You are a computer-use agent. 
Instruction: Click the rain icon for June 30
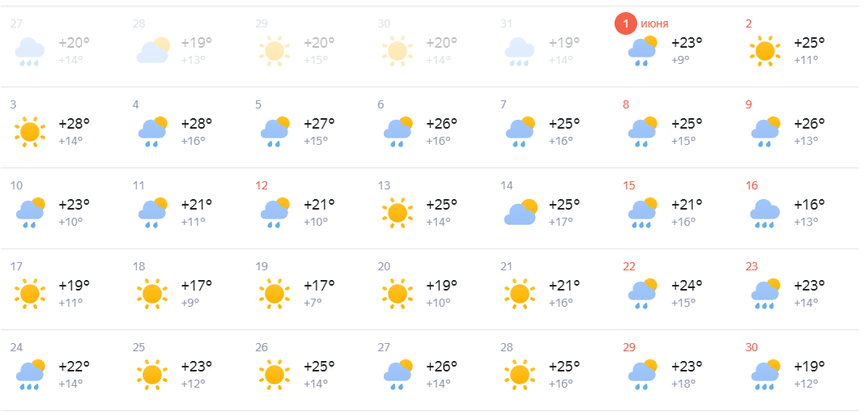[765, 374]
